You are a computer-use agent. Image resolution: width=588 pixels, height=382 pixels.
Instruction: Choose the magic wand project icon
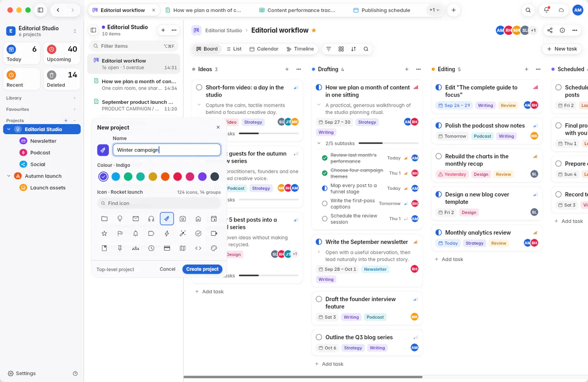pyautogui.click(x=182, y=234)
